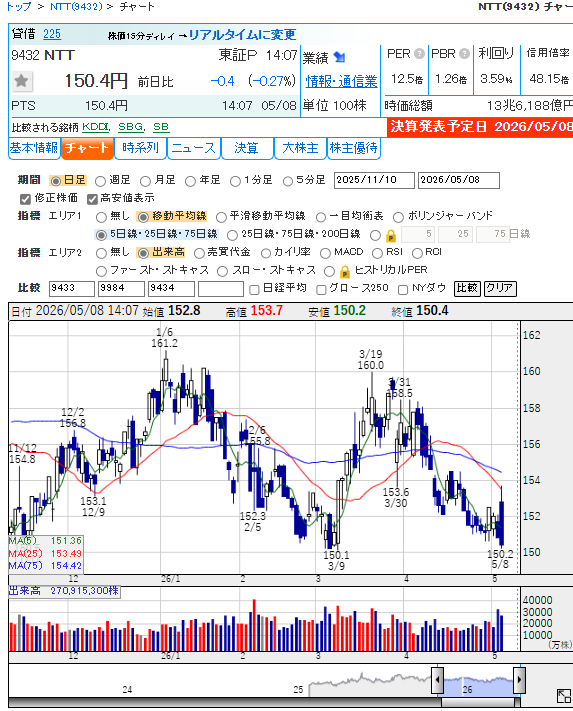This screenshot has width=573, height=711.
Task: Open the 基本情報 tab
Action: click(x=34, y=148)
